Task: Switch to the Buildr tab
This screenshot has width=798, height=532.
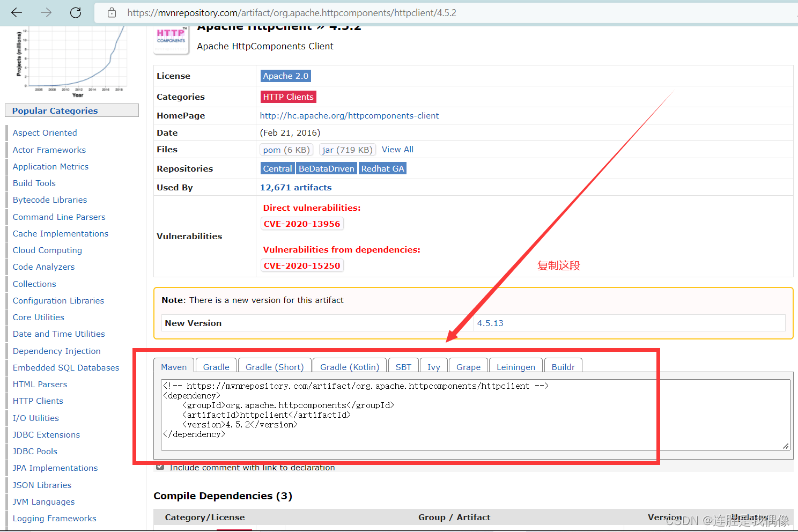Action: [563, 367]
